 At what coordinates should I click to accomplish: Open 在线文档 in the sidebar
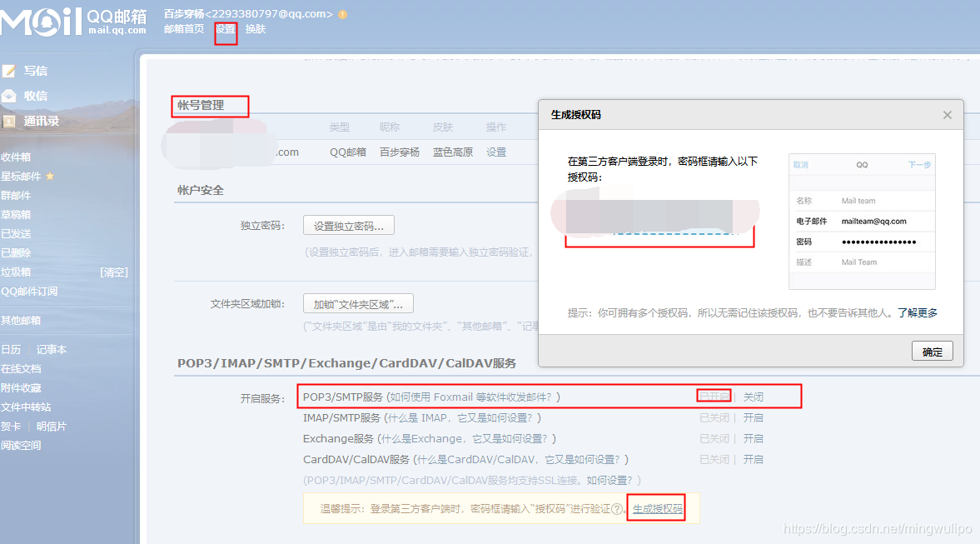pos(21,369)
